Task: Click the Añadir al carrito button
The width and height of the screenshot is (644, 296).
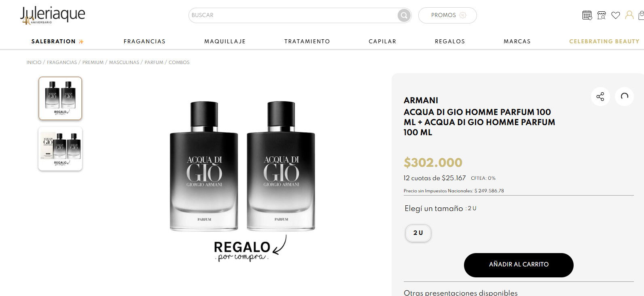Action: (x=519, y=265)
